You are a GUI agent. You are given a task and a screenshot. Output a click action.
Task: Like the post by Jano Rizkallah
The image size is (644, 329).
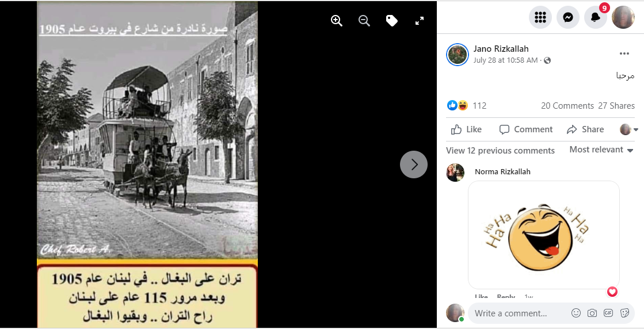coord(466,129)
